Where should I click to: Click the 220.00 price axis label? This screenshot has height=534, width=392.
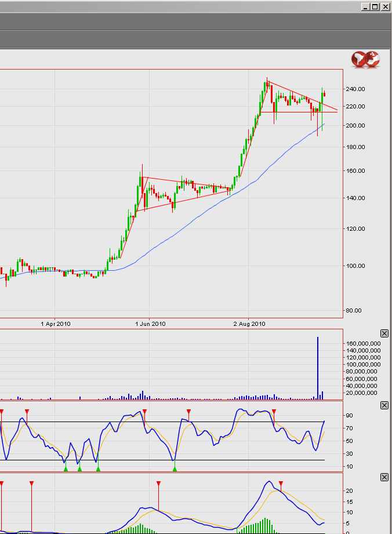tap(355, 106)
